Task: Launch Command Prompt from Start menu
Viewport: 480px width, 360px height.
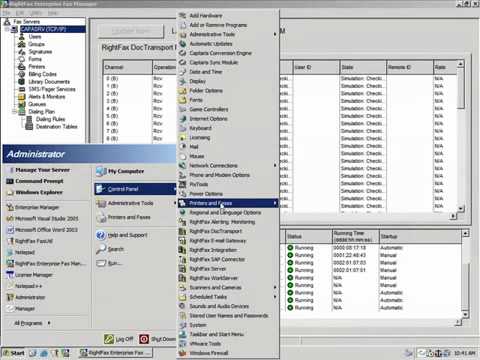Action: (39, 181)
